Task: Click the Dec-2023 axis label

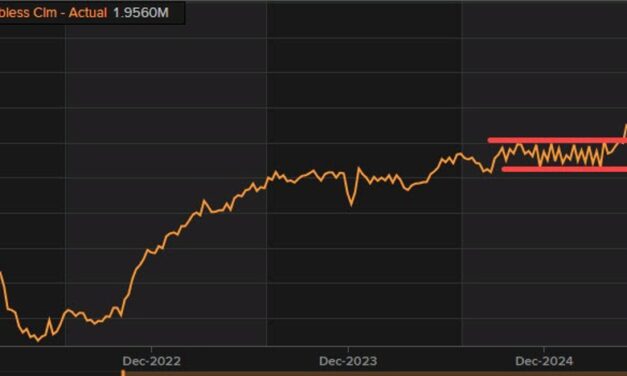Action: pos(348,361)
